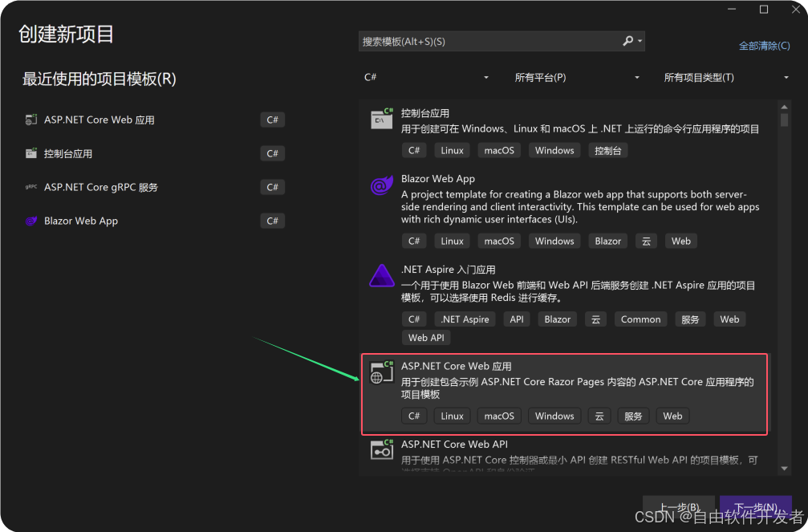Image resolution: width=808 pixels, height=532 pixels.
Task: Click the Blazor tag under Blazor Web App
Action: [x=607, y=241]
